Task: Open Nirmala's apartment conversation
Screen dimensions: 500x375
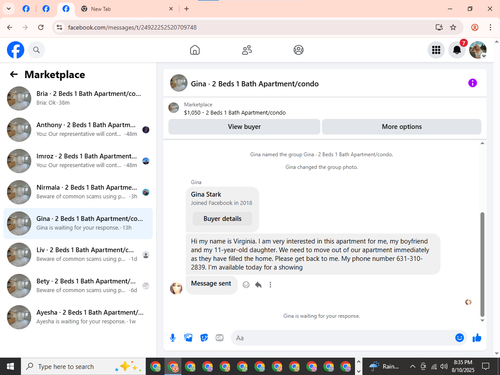Action: [x=78, y=192]
